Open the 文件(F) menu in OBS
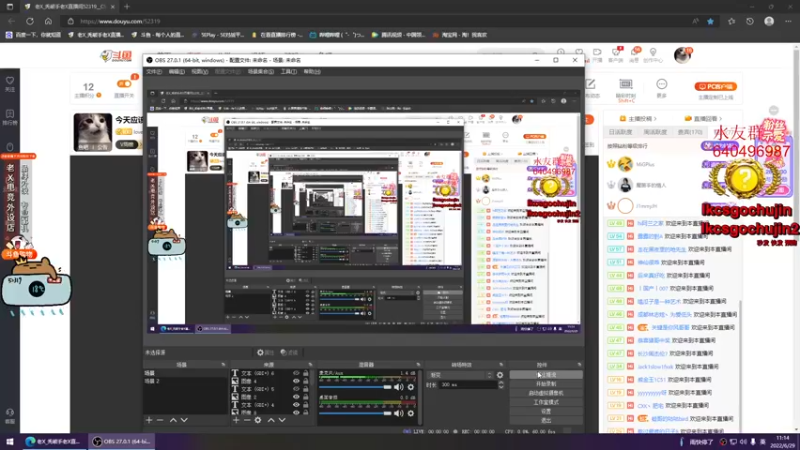The image size is (800, 450). coord(154,72)
